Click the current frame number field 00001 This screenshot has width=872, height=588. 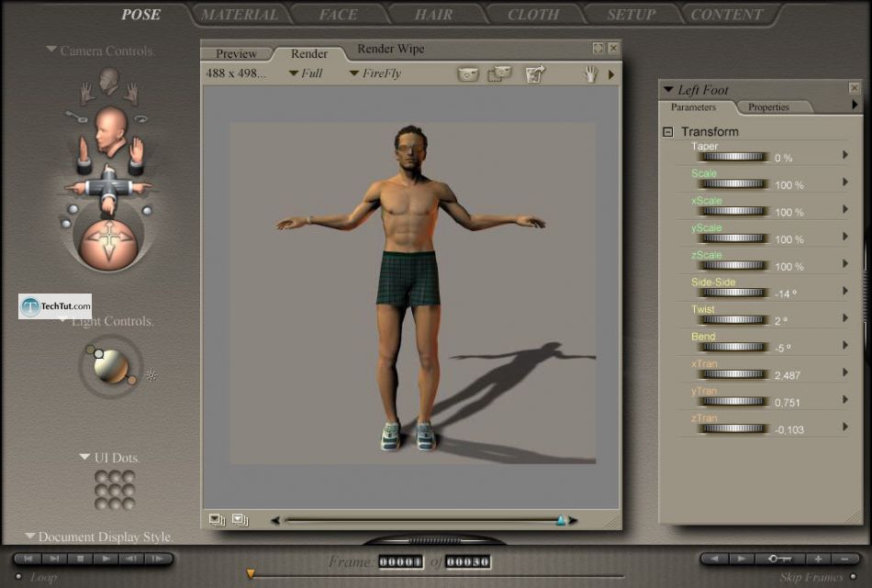coord(400,562)
